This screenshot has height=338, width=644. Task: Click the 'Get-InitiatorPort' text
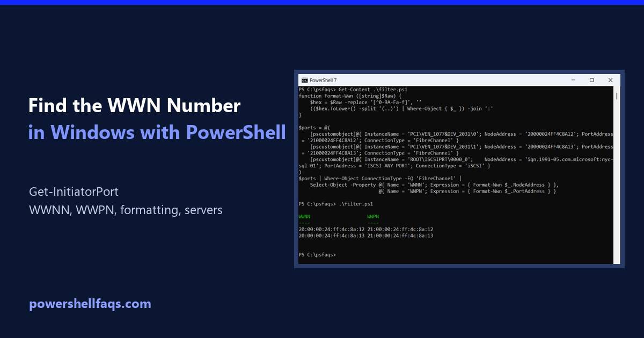[74, 192]
